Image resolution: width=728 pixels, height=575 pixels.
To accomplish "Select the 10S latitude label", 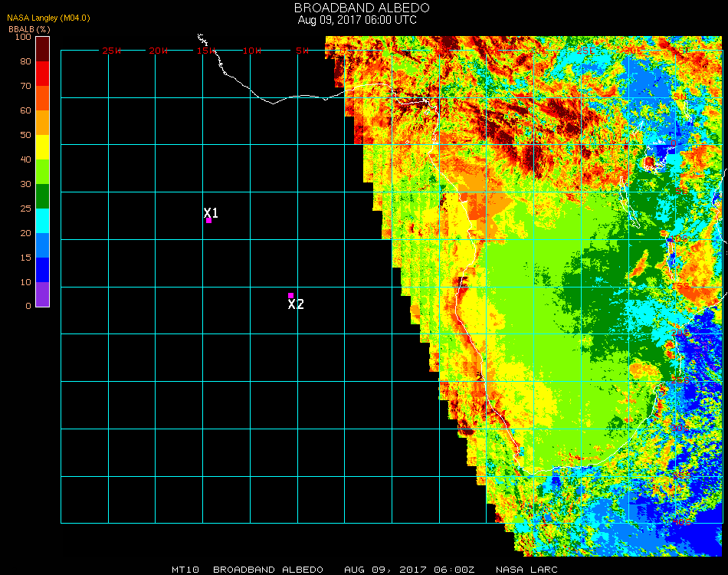I will [677, 240].
